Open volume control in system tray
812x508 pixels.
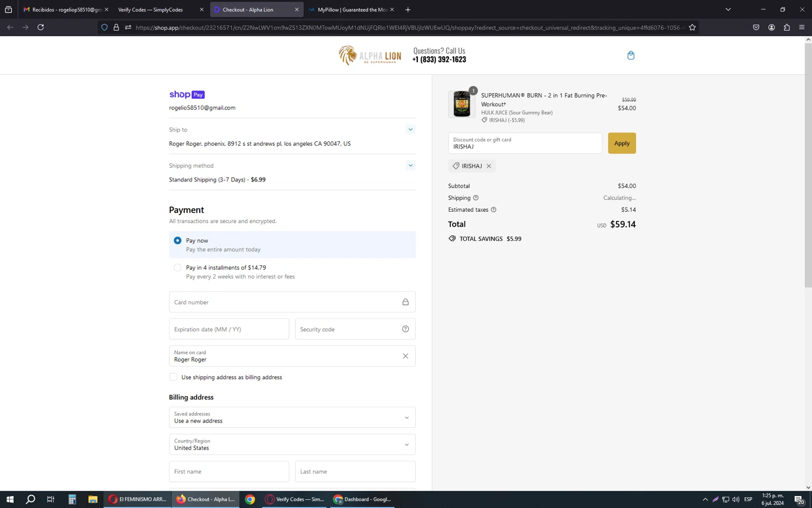(x=736, y=499)
